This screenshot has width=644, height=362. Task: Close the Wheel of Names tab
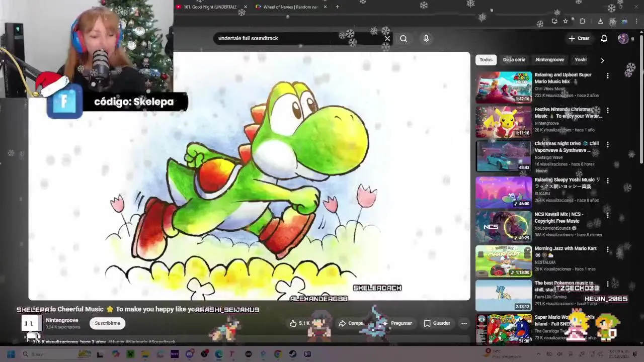click(x=325, y=7)
